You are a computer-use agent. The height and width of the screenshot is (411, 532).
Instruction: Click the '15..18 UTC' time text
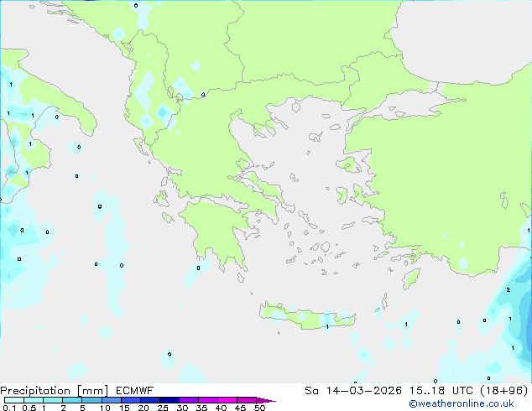click(x=441, y=391)
